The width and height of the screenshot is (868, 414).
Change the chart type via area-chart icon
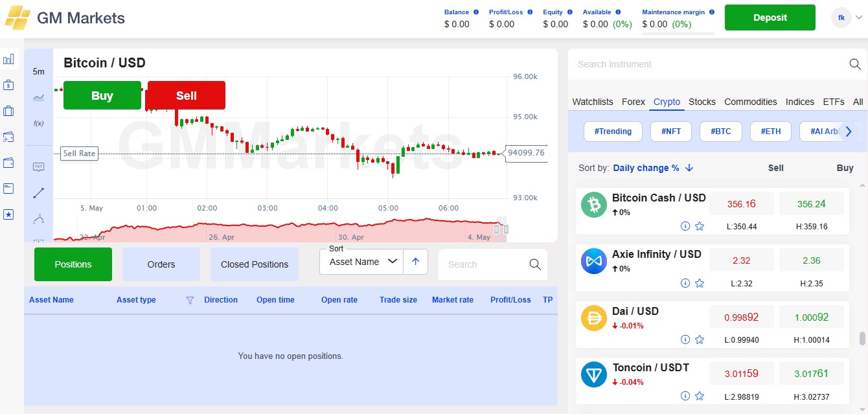[x=38, y=97]
